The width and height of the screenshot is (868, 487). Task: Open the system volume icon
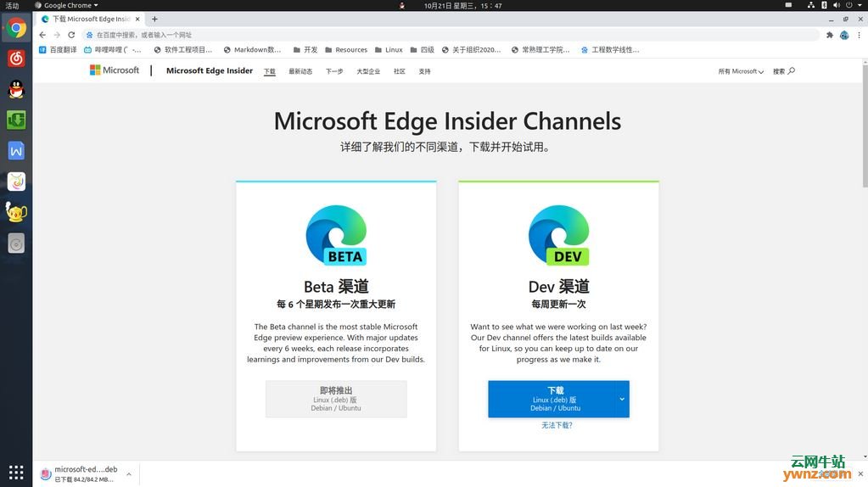coord(836,5)
